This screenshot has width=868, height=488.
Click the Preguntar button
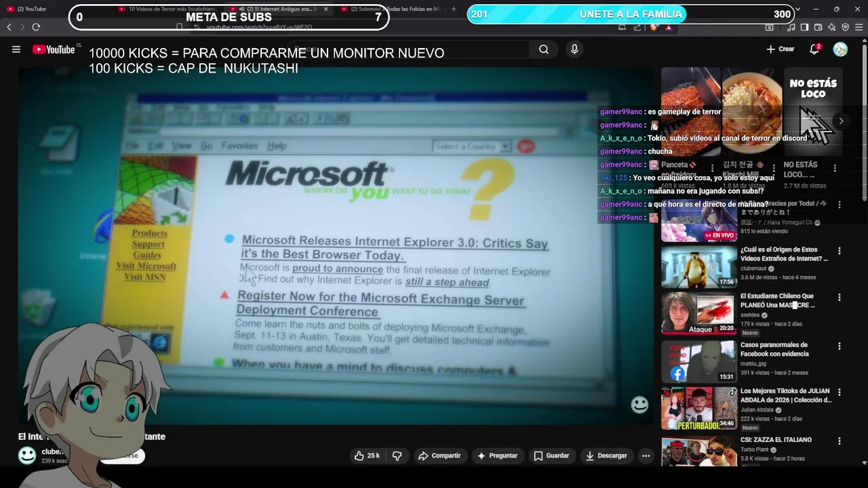click(497, 456)
